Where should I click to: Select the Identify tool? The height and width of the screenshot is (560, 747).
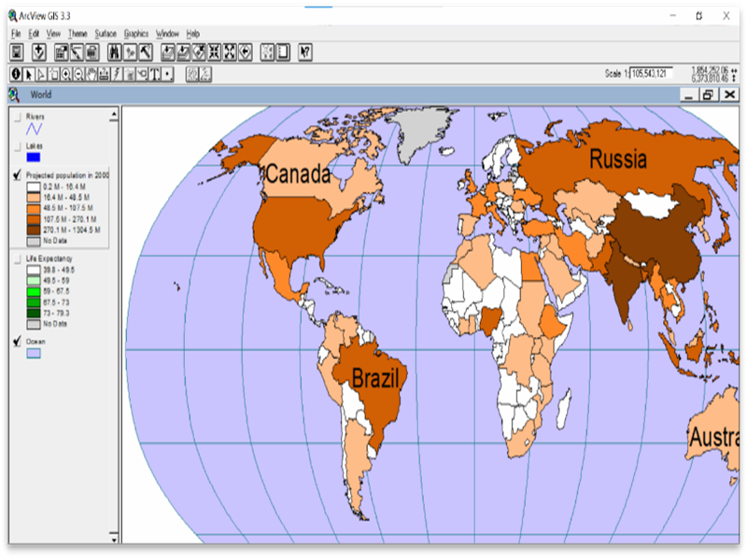(x=16, y=75)
